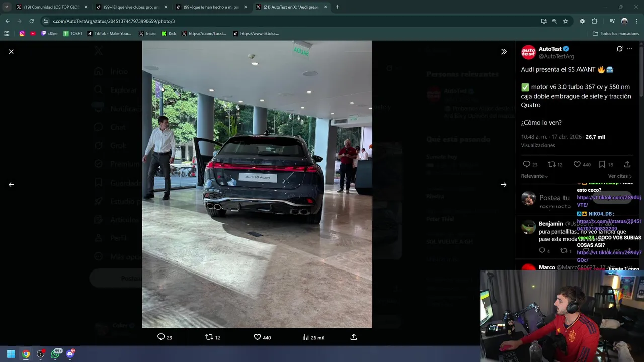
Task: Collapse the side panel with double chevron
Action: coord(504,52)
